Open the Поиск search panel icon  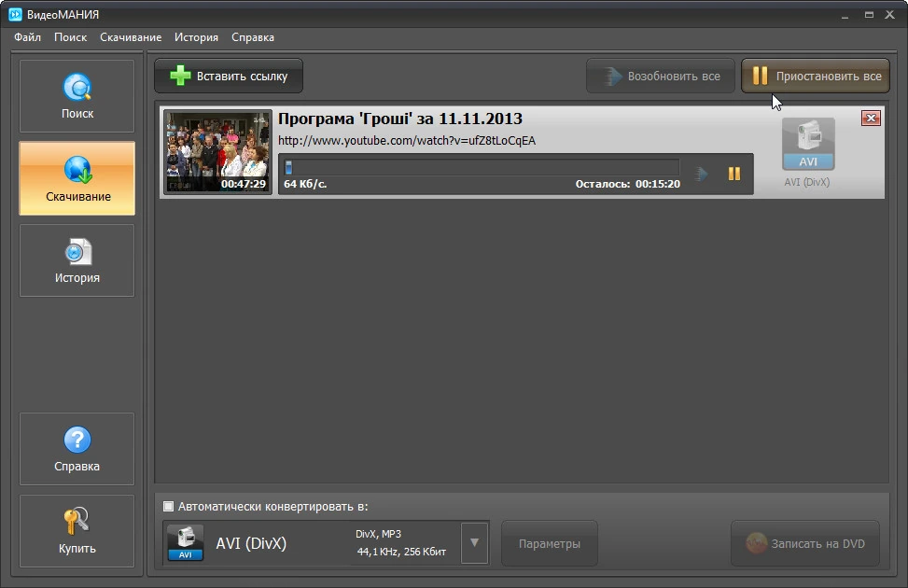77,88
